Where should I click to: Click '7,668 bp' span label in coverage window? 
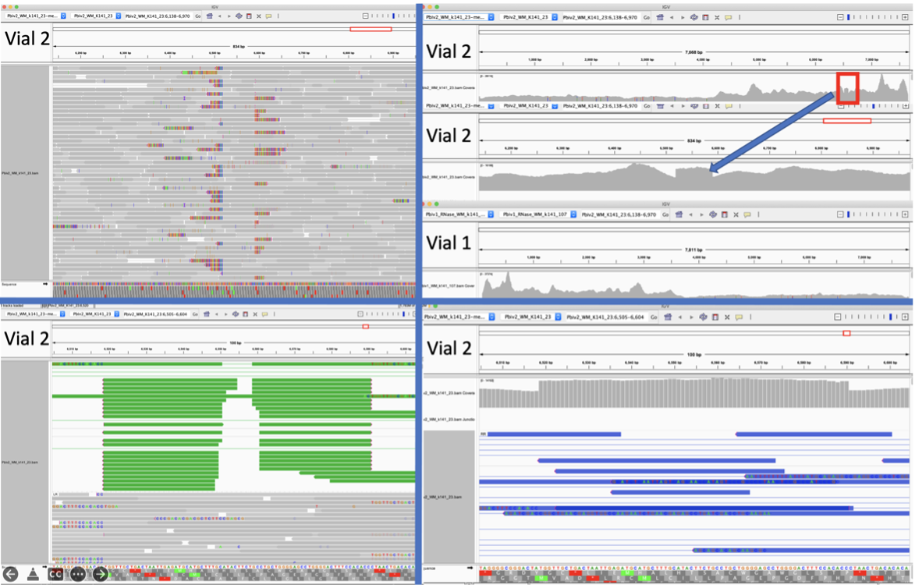coord(693,52)
